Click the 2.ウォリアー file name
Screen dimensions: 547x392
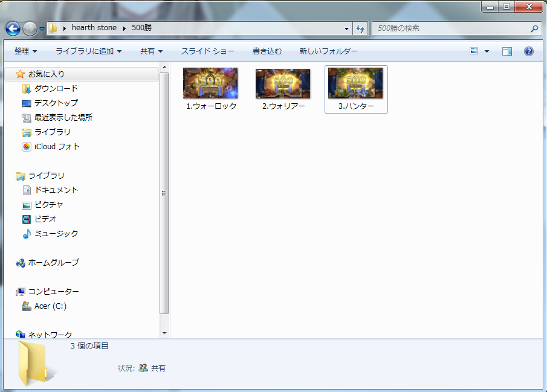(283, 106)
